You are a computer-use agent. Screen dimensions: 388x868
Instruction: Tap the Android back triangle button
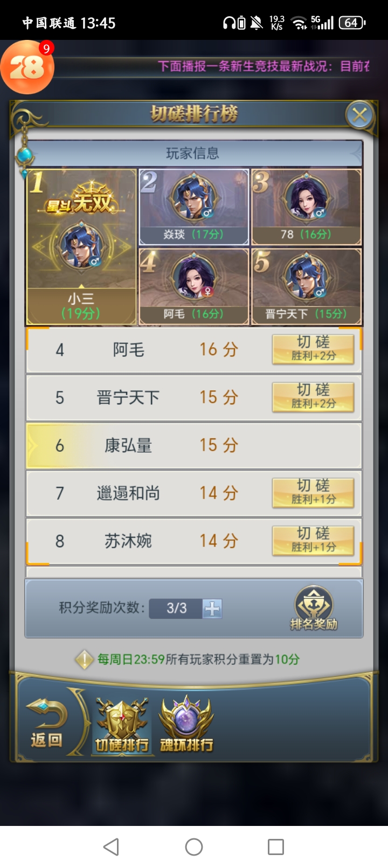(x=112, y=847)
